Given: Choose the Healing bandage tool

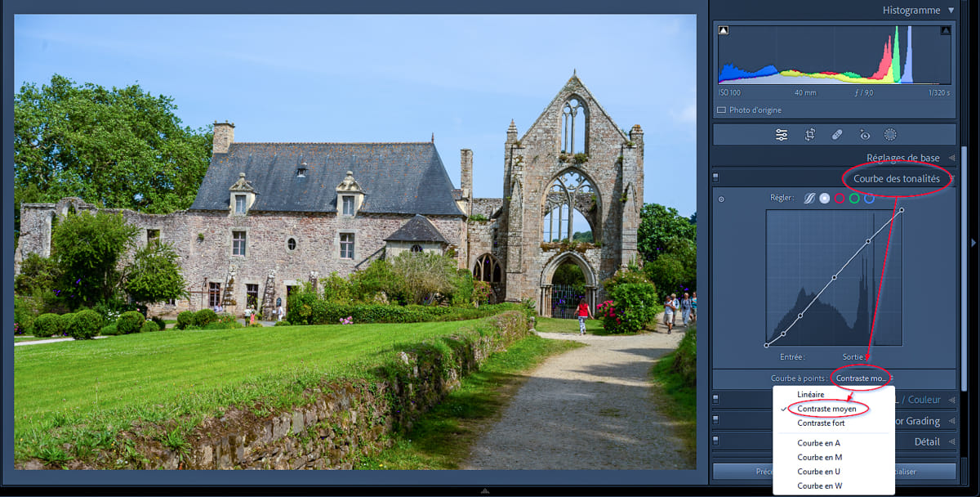Looking at the screenshot, I should [x=837, y=135].
